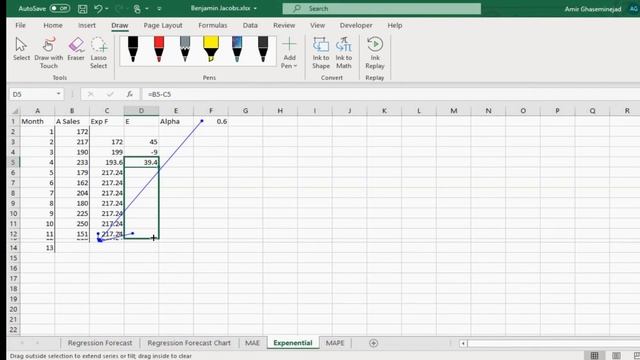The height and width of the screenshot is (360, 640).
Task: Switch to Page Layout view in status bar
Action: 616,356
